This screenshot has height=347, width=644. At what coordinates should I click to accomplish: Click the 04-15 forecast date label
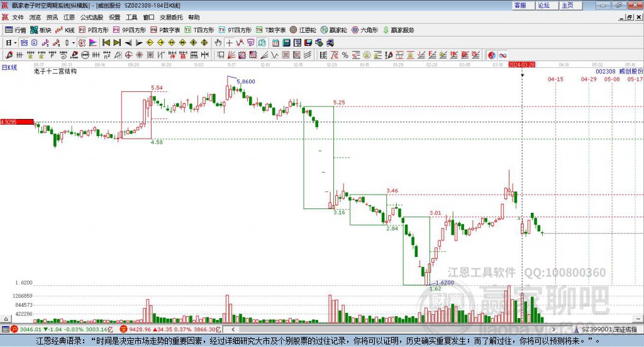556,79
